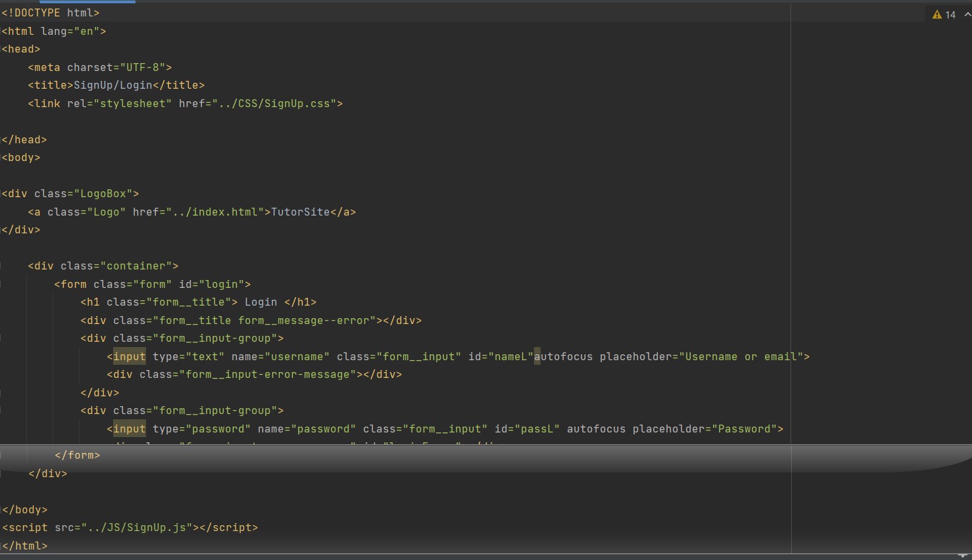
Task: Click the highlighted input tag with type="password"
Action: pos(130,429)
